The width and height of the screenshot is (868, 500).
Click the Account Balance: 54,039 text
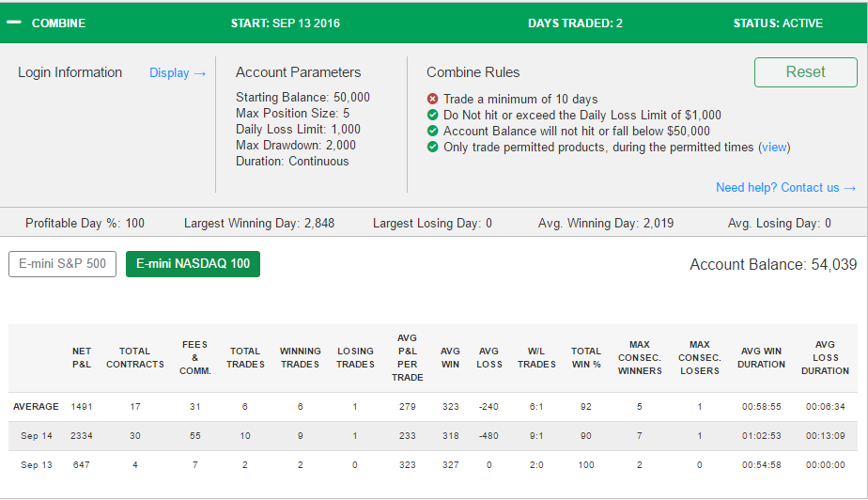[x=773, y=264]
